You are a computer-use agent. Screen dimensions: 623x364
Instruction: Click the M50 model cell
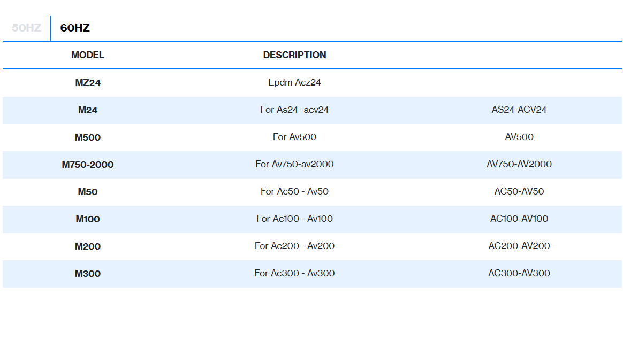(88, 192)
